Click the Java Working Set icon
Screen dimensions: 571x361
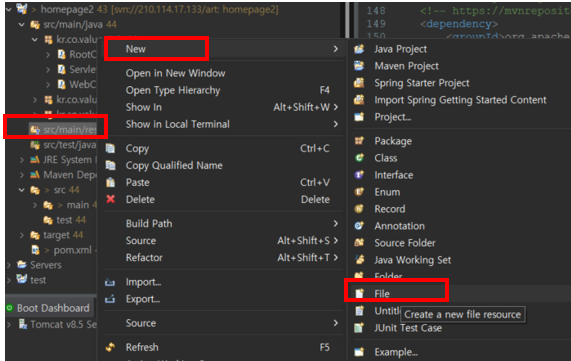point(359,260)
